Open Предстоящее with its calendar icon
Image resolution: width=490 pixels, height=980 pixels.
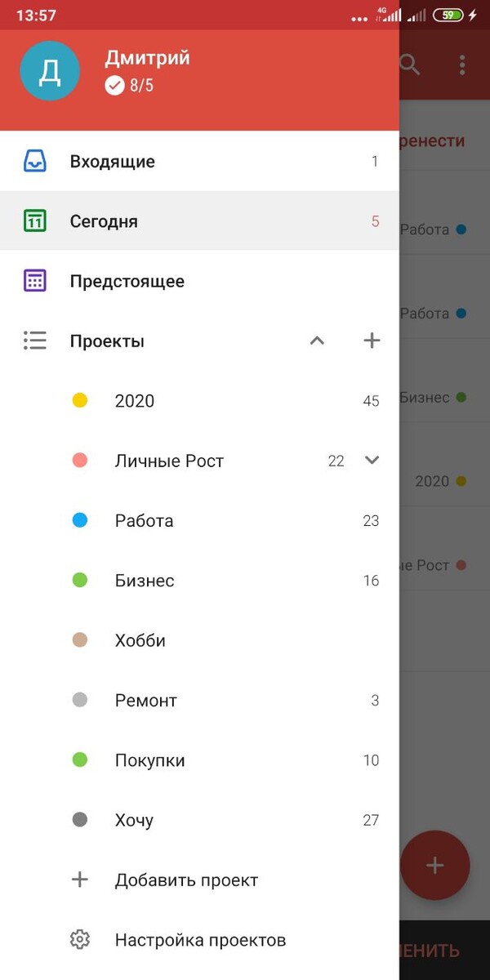click(35, 280)
